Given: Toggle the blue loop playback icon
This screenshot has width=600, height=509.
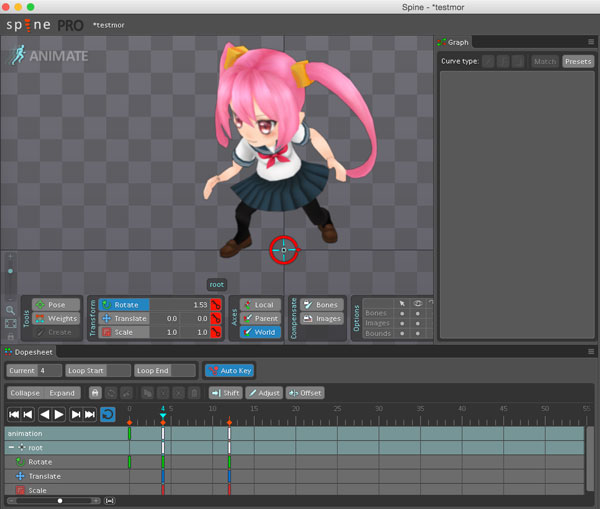Looking at the screenshot, I should point(107,414).
